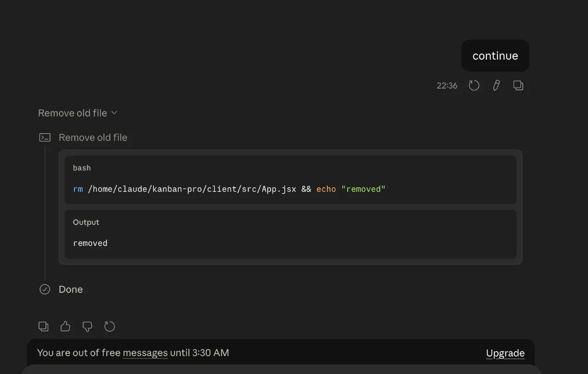Viewport: 588px width, 374px height.
Task: Retry the "continue" user message
Action: 474,85
